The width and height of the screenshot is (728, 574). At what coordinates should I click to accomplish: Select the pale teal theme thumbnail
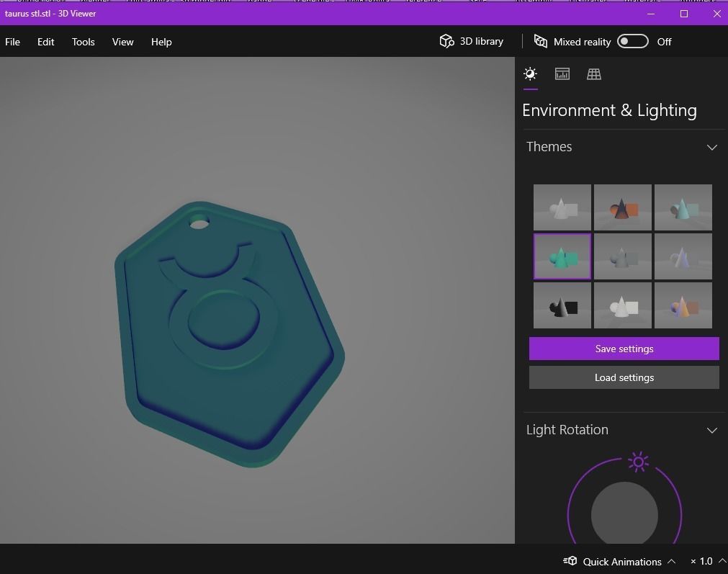[x=683, y=207]
